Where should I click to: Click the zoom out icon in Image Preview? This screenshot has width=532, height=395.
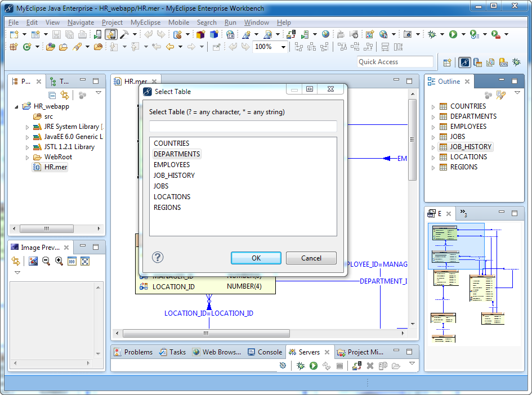pyautogui.click(x=46, y=261)
